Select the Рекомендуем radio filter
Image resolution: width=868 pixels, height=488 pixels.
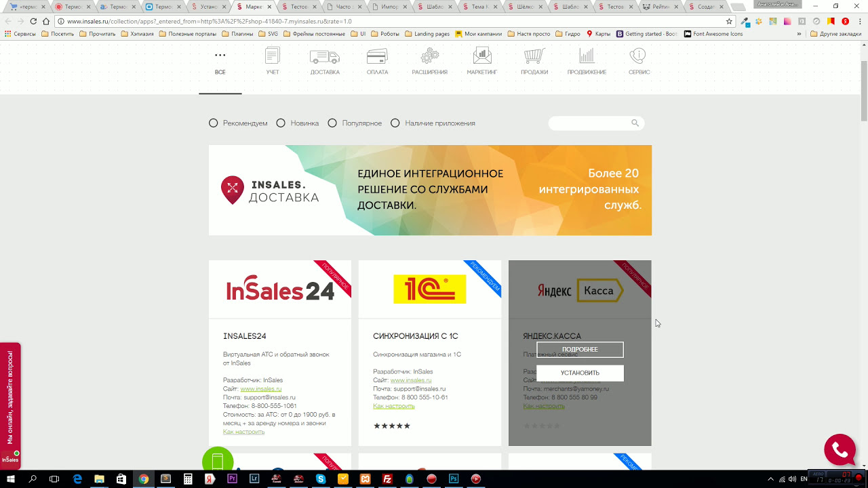click(214, 123)
